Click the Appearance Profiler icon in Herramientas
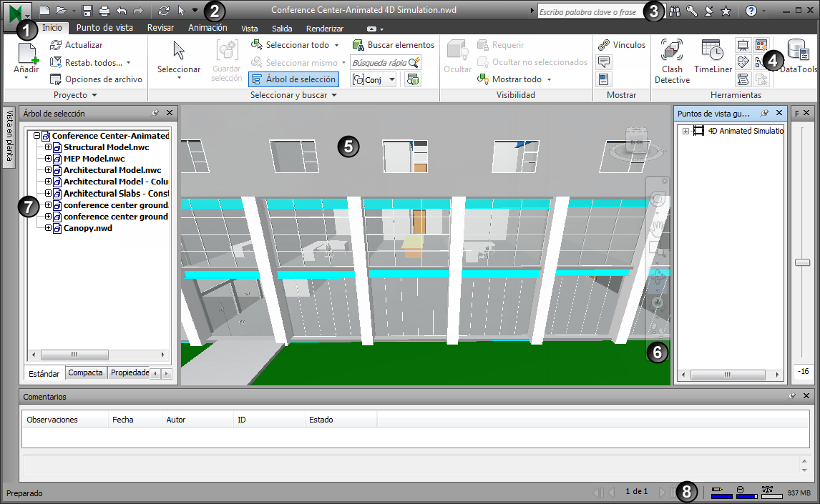The width and height of the screenshot is (820, 504). [x=761, y=45]
